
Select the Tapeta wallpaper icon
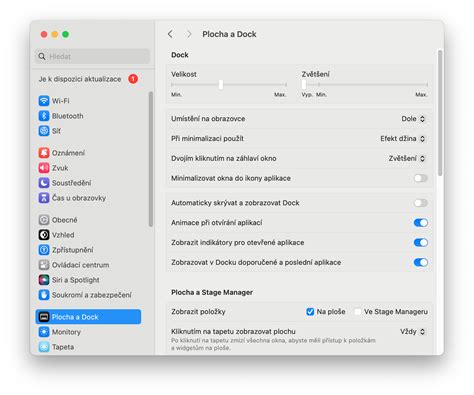tap(44, 347)
